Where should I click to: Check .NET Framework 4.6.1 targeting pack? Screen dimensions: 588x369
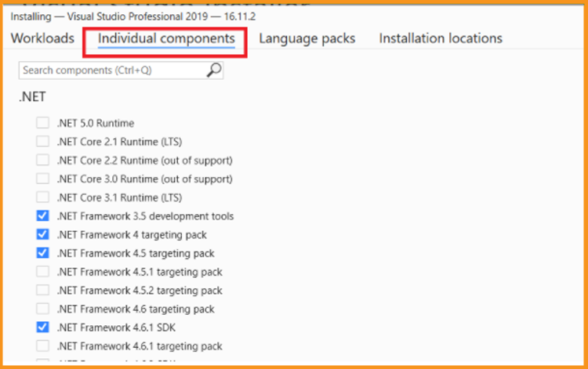pyautogui.click(x=42, y=345)
